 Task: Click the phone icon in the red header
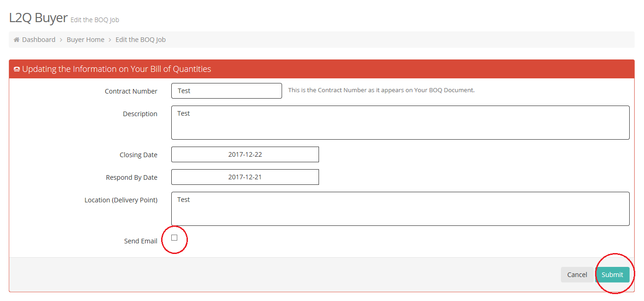pos(17,69)
